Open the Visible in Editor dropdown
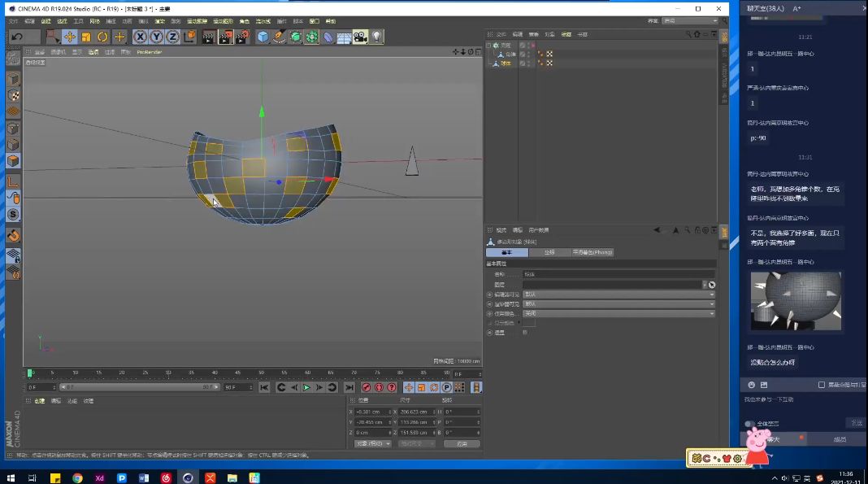Viewport: 868px width, 484px height. 618,294
